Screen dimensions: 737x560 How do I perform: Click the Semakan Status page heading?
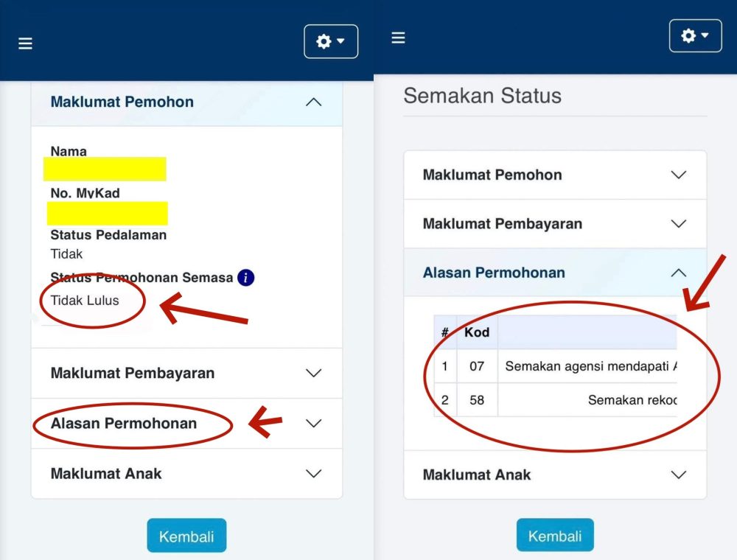point(483,96)
